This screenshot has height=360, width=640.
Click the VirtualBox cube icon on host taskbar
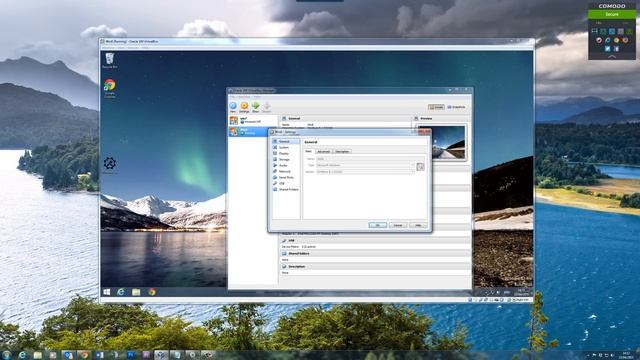pos(161,355)
